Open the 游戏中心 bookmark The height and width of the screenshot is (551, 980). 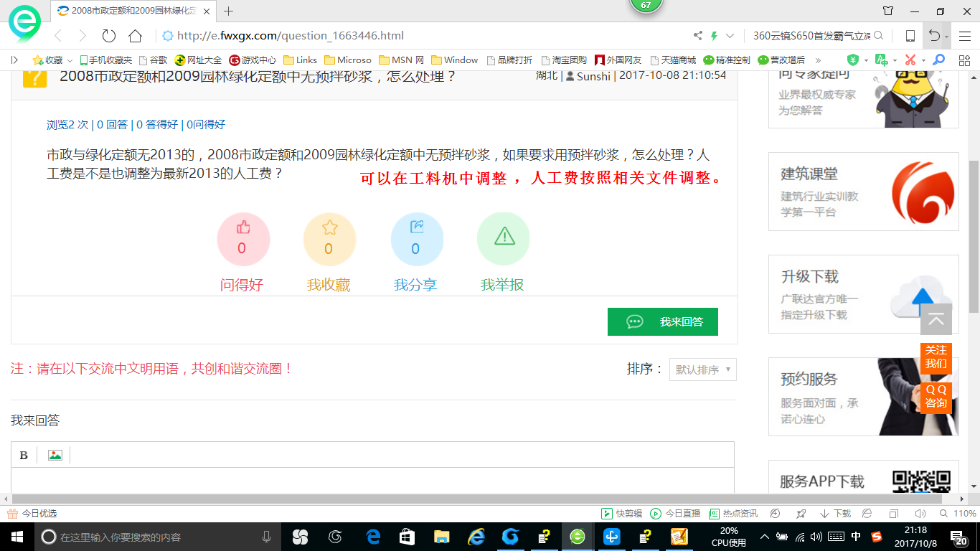(x=253, y=60)
